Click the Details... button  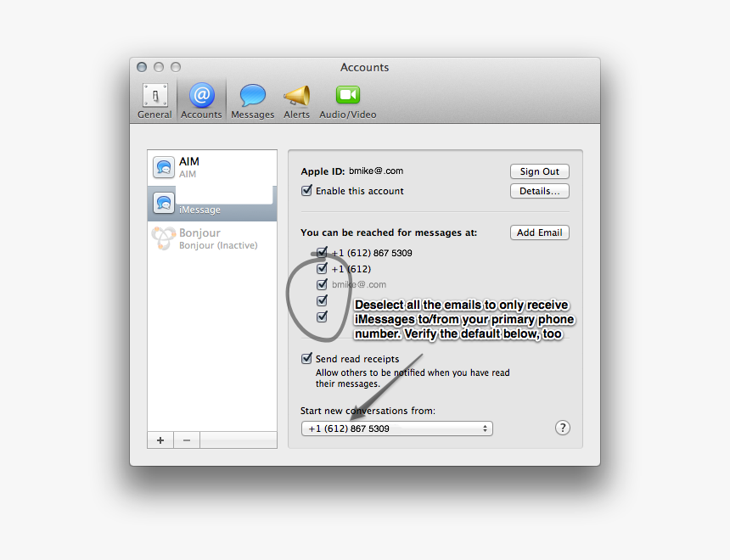[x=540, y=191]
